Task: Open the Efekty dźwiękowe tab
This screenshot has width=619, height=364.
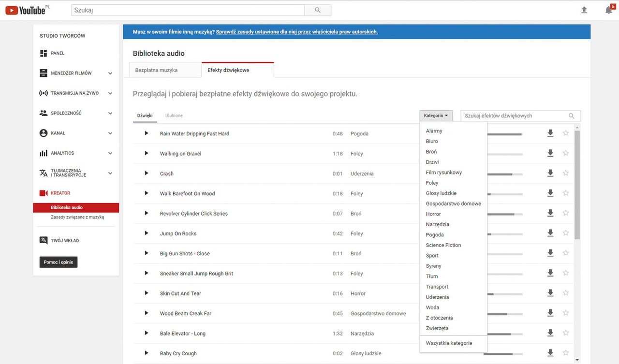Action: click(x=238, y=70)
